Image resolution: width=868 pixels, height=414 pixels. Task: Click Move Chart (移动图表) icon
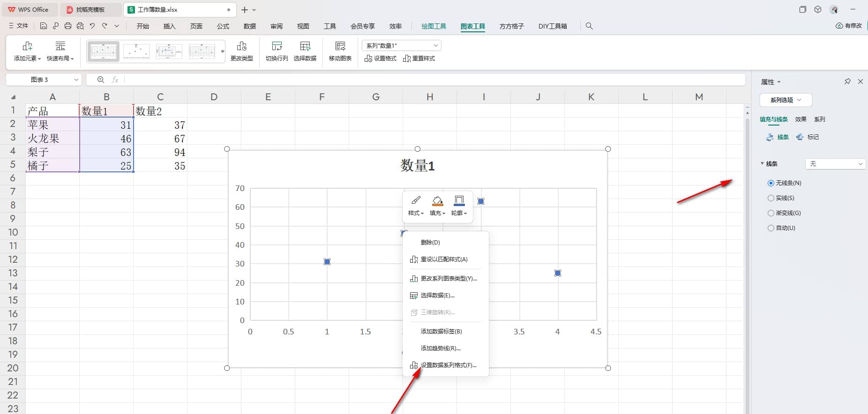pos(340,46)
